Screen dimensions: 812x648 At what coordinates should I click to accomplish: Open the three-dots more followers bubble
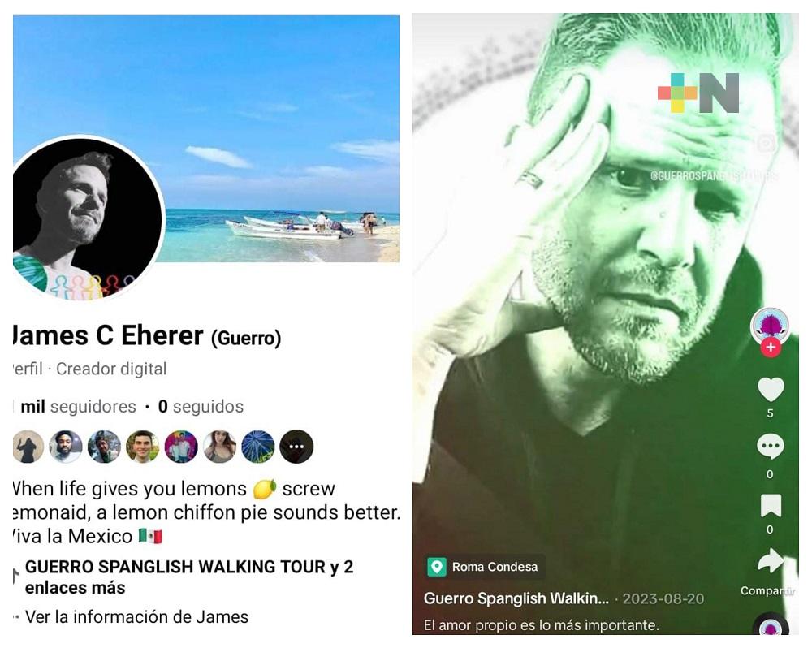296,447
